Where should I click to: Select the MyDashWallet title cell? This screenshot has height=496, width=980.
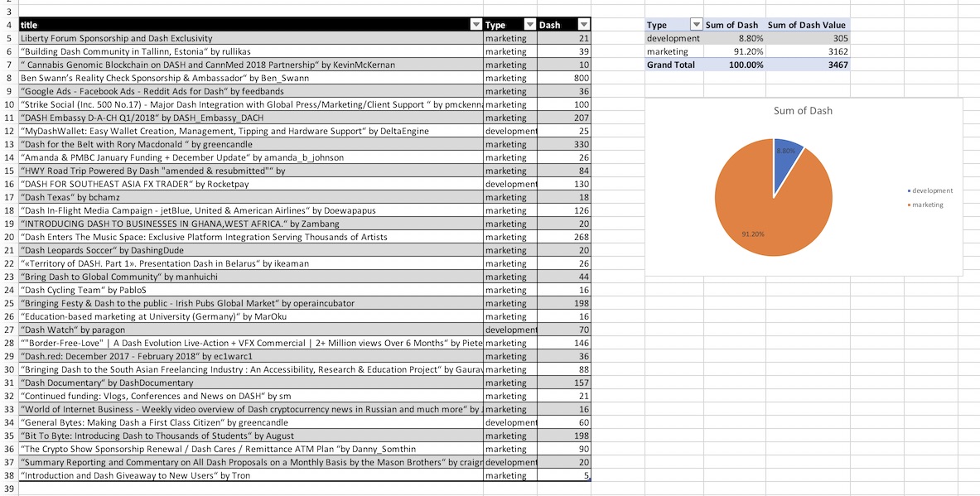pos(251,131)
